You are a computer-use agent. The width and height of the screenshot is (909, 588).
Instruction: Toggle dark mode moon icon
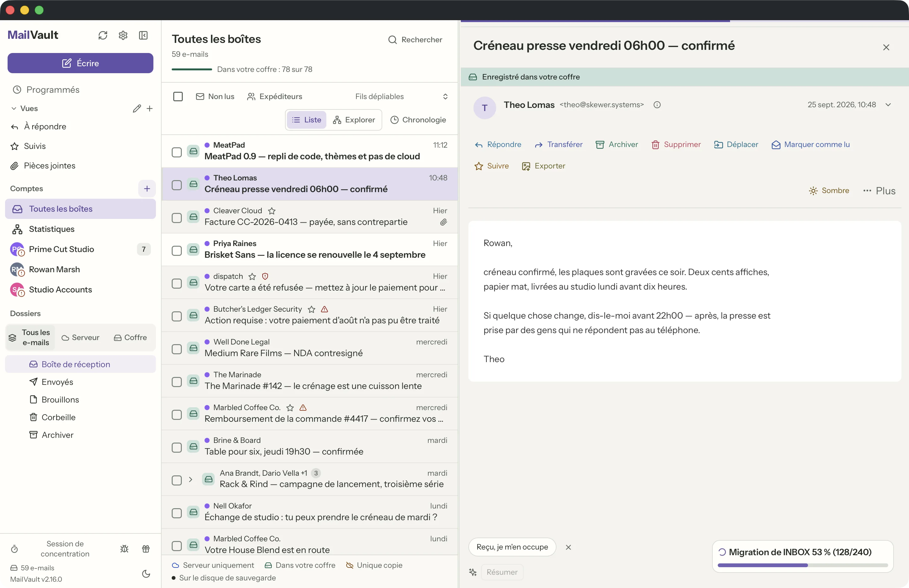click(x=146, y=573)
